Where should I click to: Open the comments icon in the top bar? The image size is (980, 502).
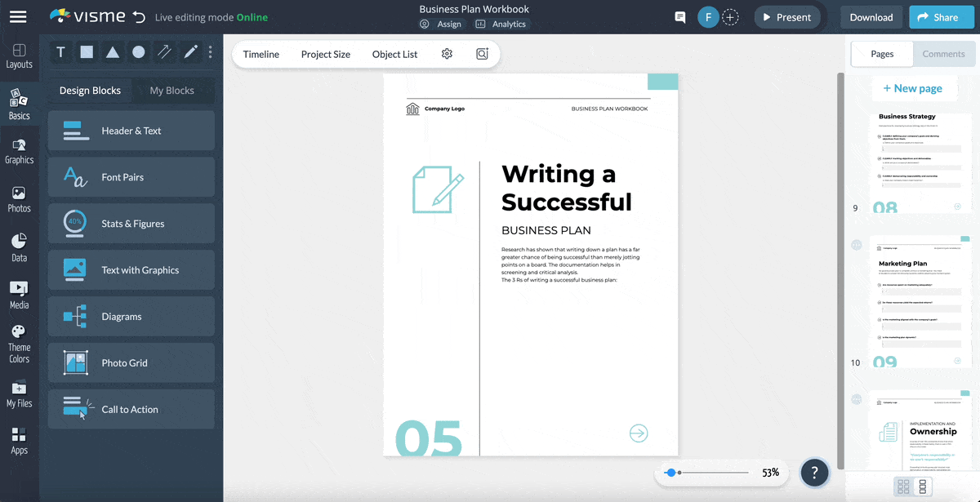679,16
